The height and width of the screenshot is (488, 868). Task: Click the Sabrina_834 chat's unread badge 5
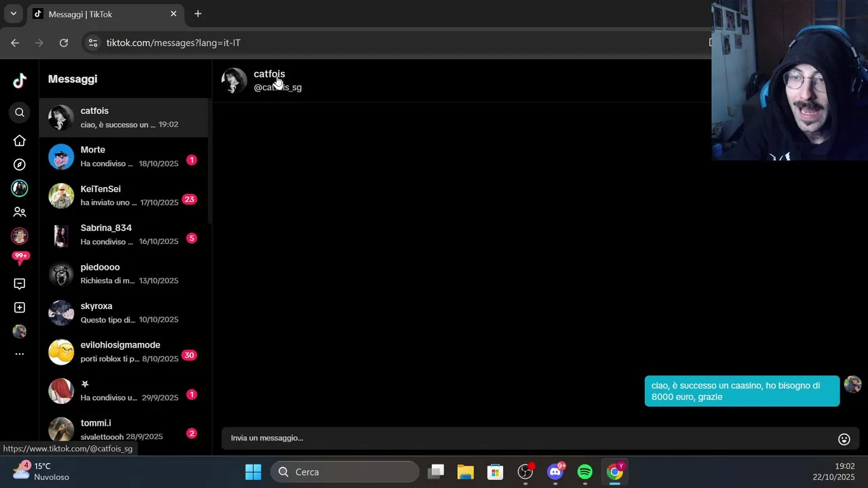(191, 239)
